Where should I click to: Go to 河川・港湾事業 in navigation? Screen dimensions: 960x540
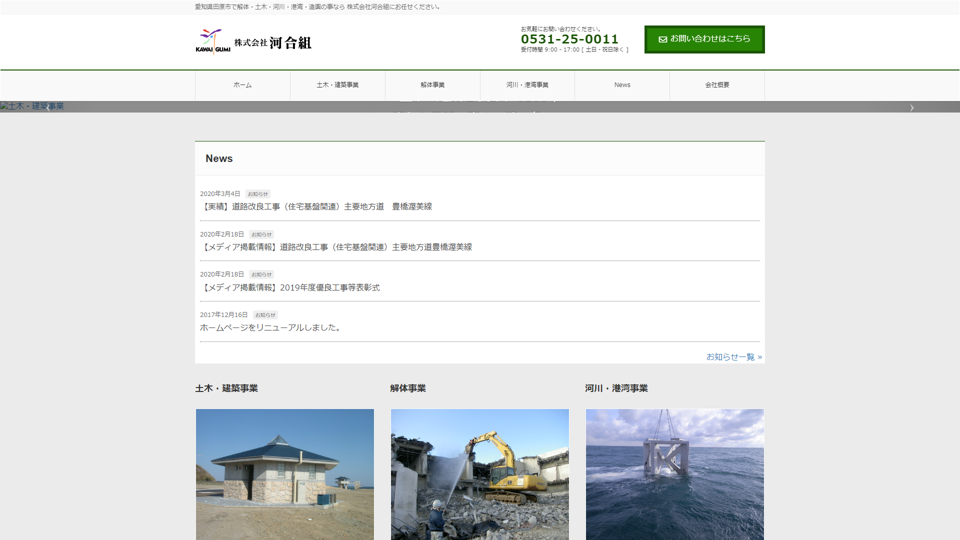point(527,85)
